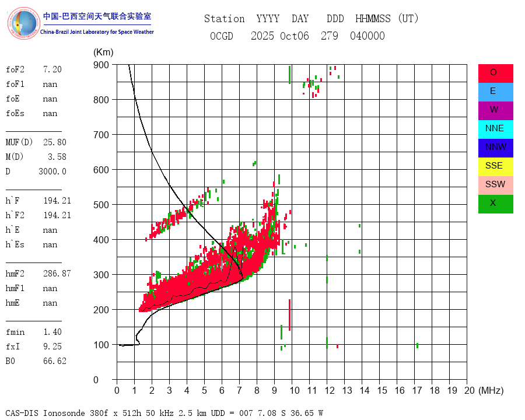The height and width of the screenshot is (420, 525).
Task: Select the cyan NNE legend swatch
Action: click(495, 129)
